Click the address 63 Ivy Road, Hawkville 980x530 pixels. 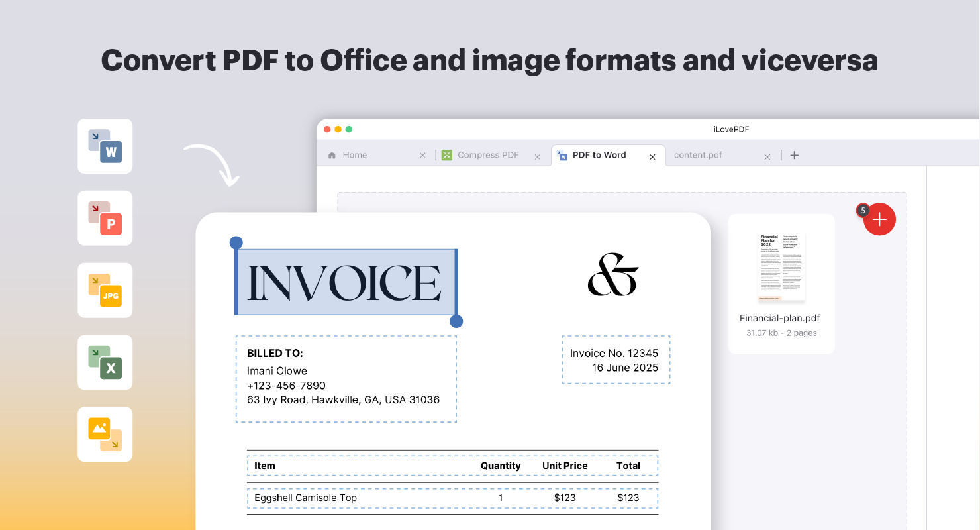pyautogui.click(x=343, y=400)
